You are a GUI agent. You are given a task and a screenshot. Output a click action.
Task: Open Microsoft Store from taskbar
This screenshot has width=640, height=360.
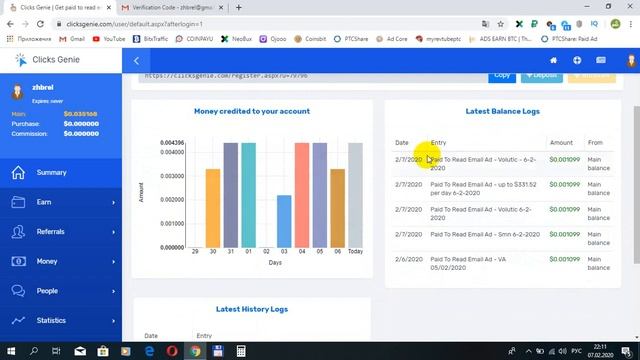click(x=103, y=351)
